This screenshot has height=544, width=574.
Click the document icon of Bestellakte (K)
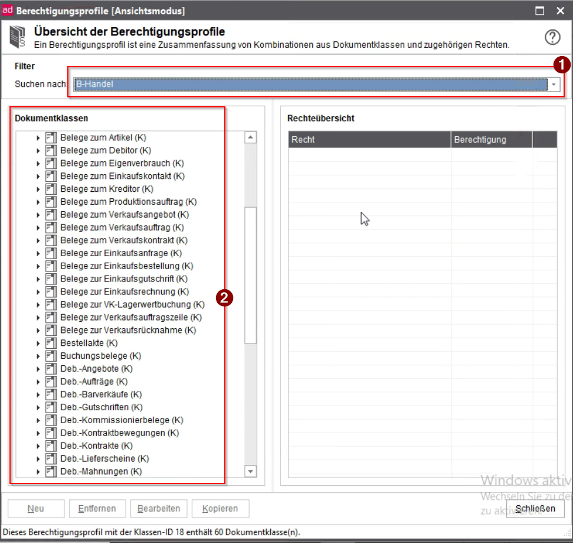[51, 343]
